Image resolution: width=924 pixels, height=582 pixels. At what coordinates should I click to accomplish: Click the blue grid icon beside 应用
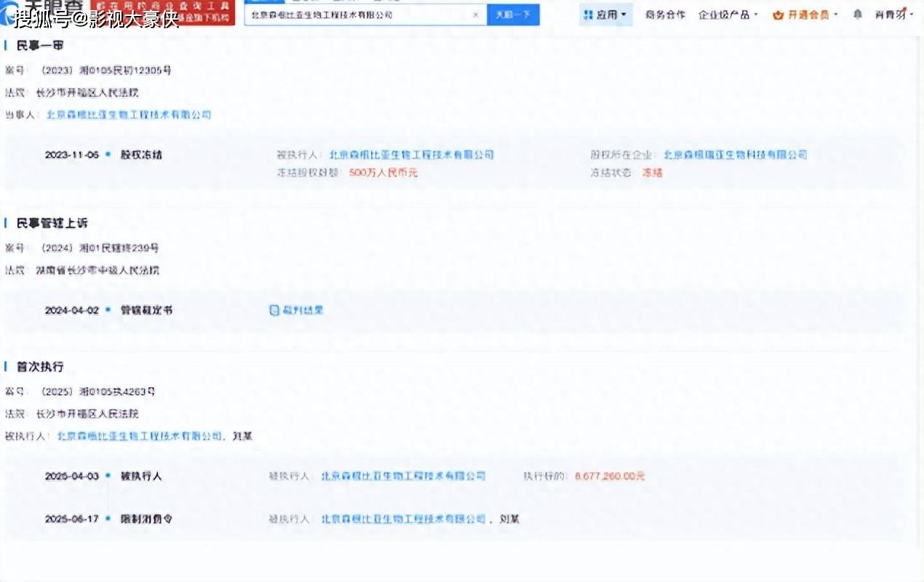pyautogui.click(x=586, y=13)
